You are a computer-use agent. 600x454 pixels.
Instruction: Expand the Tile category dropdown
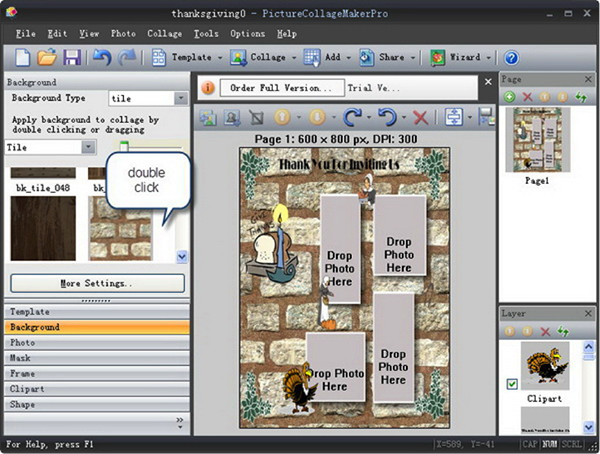point(88,147)
